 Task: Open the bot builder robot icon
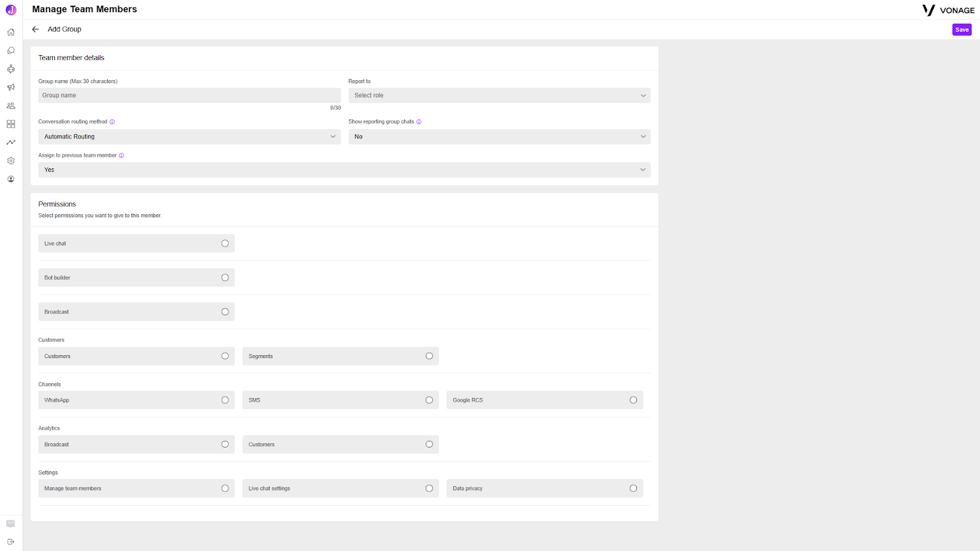tap(11, 69)
